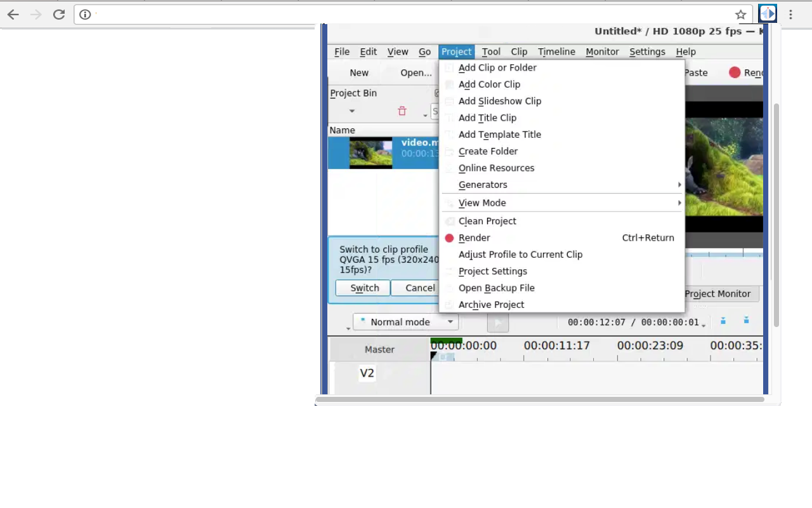Viewport: 812px width, 508px height.
Task: Open the dropdown arrow under Project Bin
Action: point(352,111)
